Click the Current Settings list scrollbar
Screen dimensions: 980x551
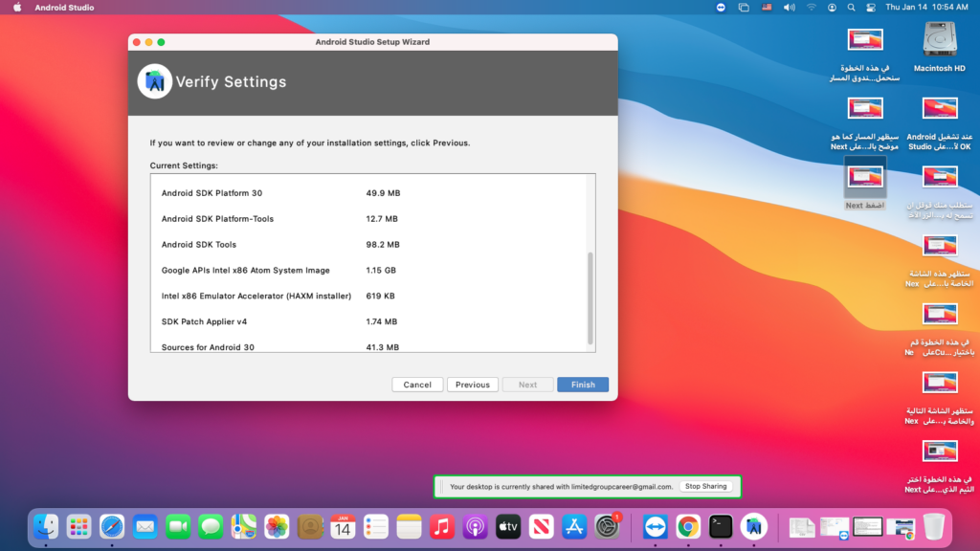(590, 298)
